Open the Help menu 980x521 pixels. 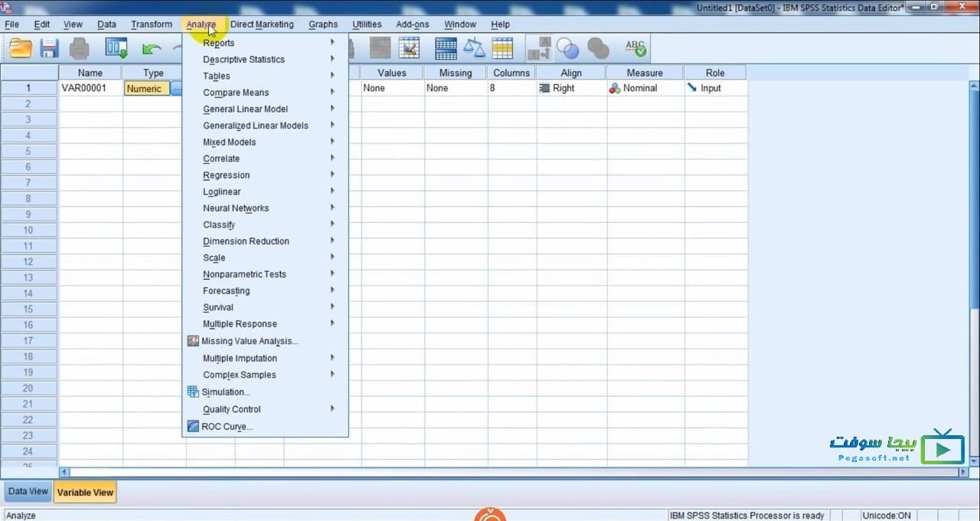tap(500, 25)
